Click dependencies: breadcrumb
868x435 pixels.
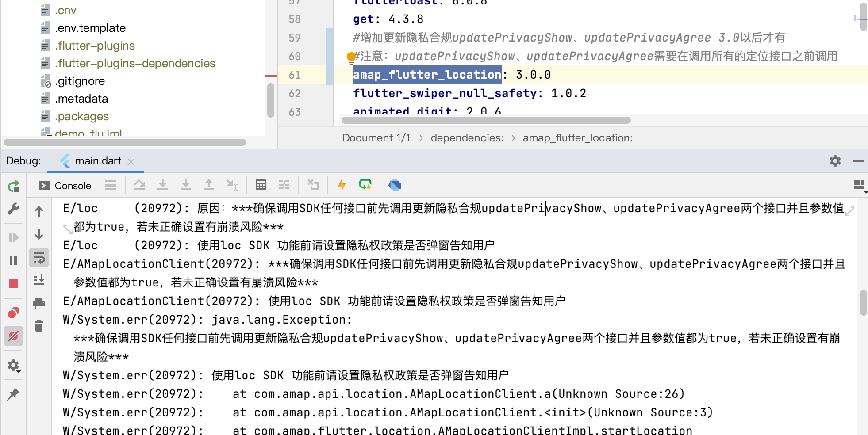tap(467, 138)
